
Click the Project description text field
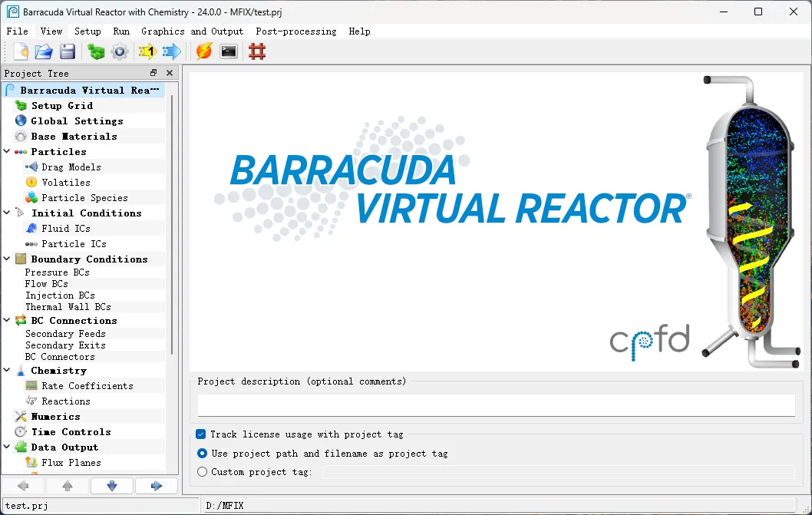point(496,405)
